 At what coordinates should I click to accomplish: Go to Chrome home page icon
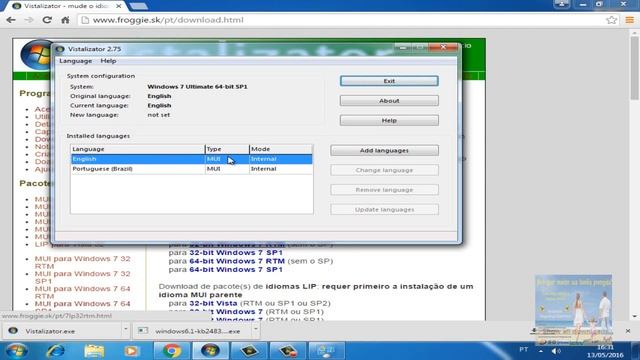pyautogui.click(x=65, y=20)
